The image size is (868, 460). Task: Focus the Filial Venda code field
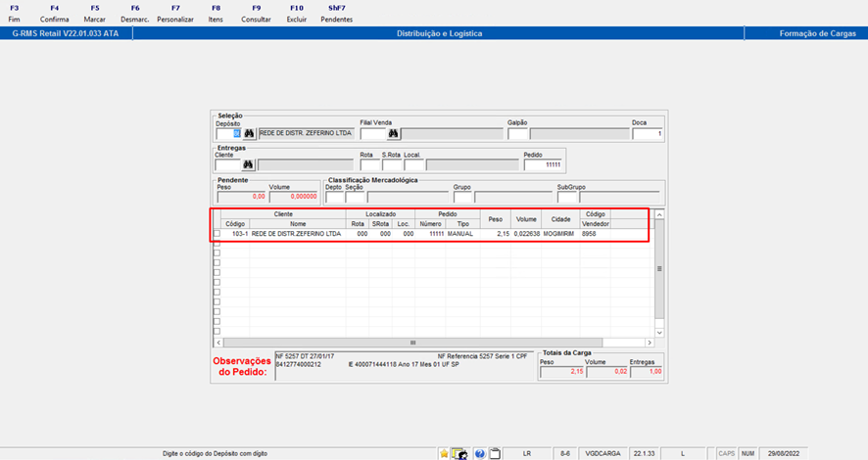[x=372, y=134]
